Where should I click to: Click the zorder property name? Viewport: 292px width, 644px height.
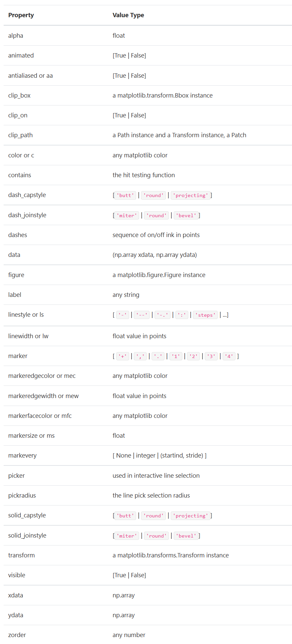point(17,635)
